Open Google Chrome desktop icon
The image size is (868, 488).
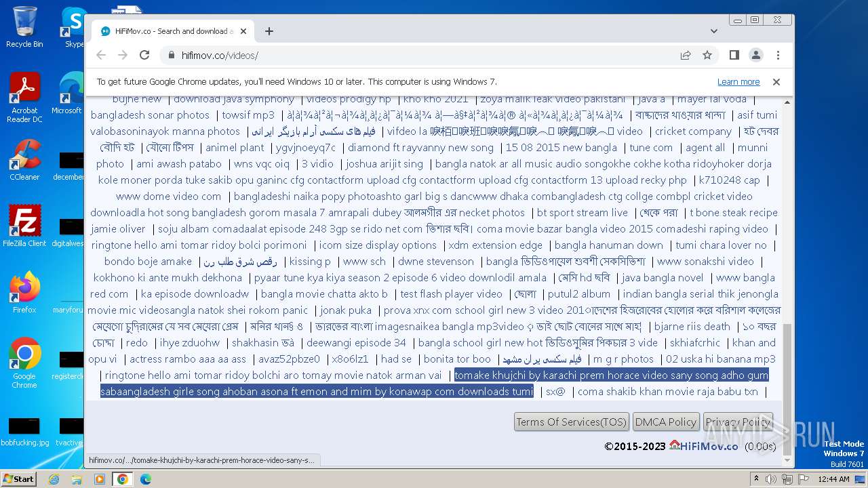(x=24, y=363)
